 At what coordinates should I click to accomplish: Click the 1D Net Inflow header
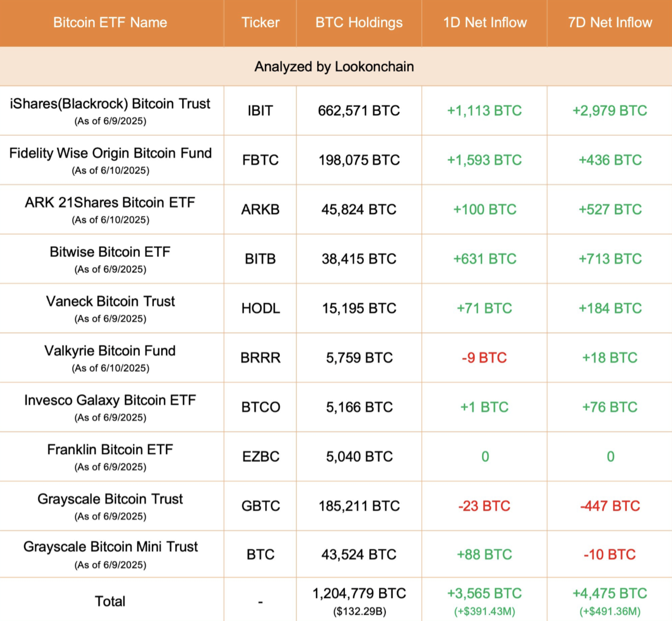485,22
